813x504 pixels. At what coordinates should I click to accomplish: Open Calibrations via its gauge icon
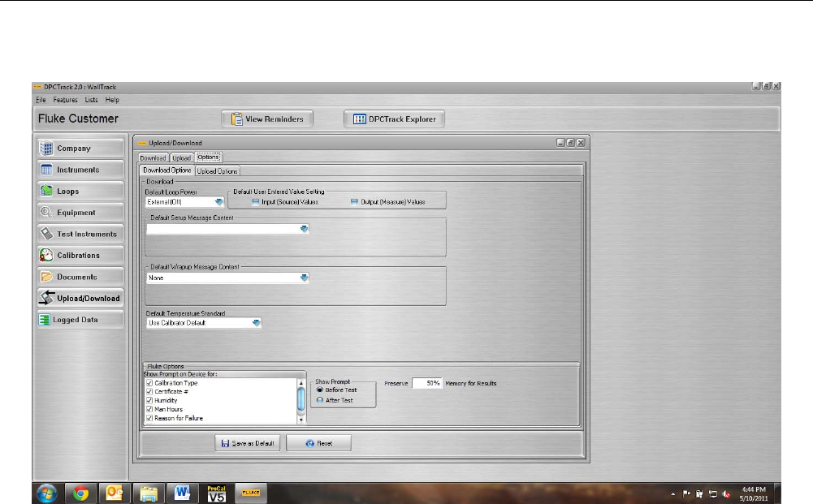point(46,255)
